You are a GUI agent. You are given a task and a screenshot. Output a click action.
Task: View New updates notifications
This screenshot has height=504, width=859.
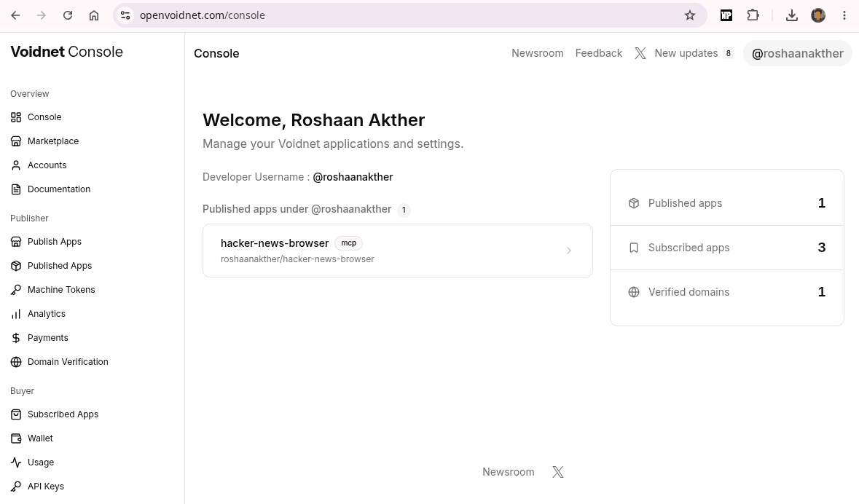point(694,53)
